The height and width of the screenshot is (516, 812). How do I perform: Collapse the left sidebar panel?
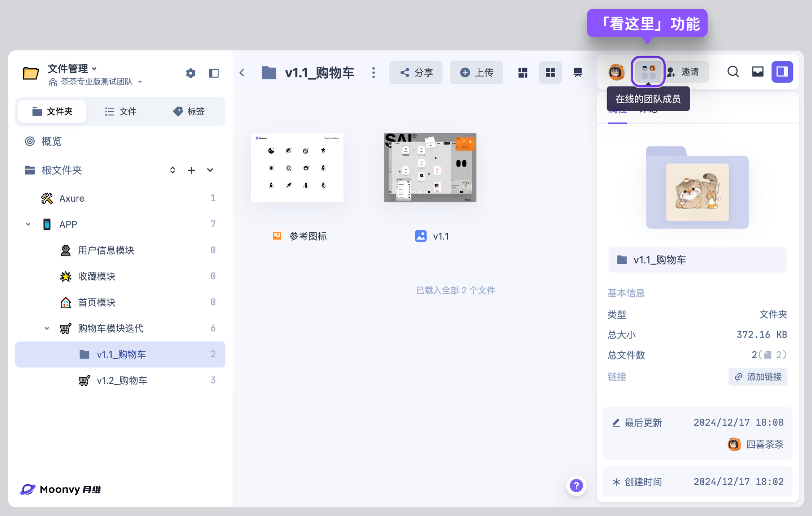(x=214, y=73)
